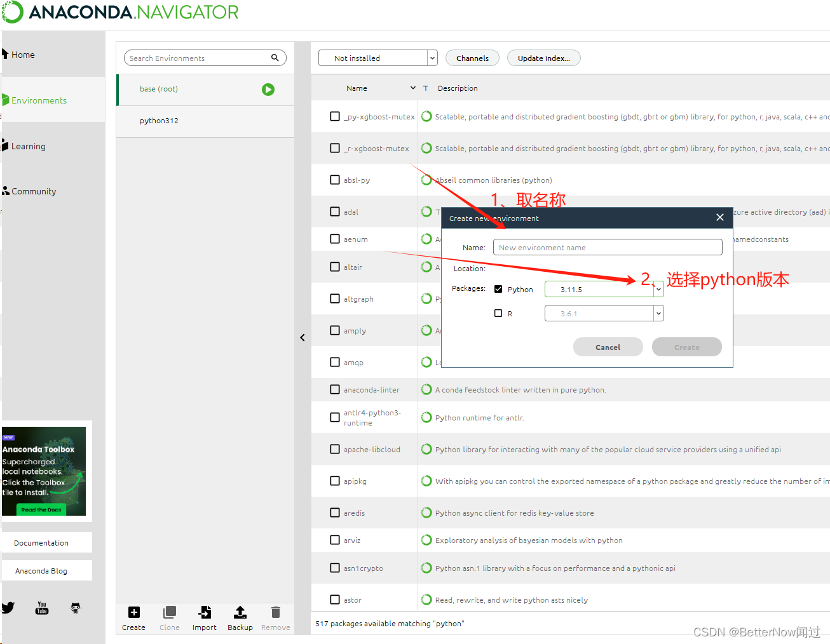Screen dimensions: 830x644
Task: Click the Backup environment icon
Action: coord(240,612)
